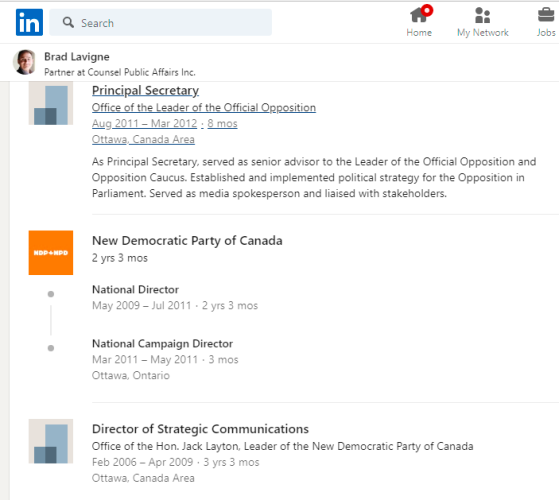This screenshot has height=500, width=559.
Task: Select New Democratic Party of Canada heading
Action: (x=187, y=241)
